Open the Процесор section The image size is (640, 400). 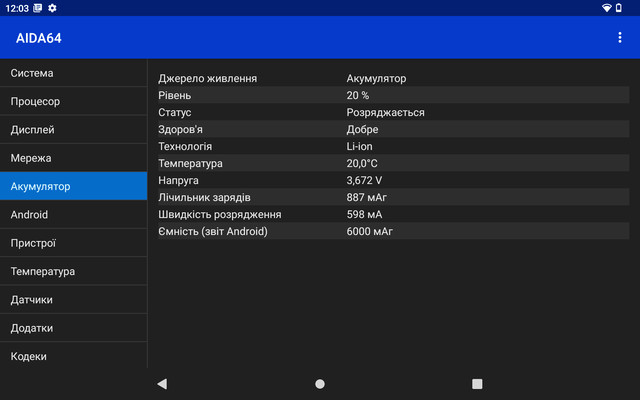click(x=73, y=101)
